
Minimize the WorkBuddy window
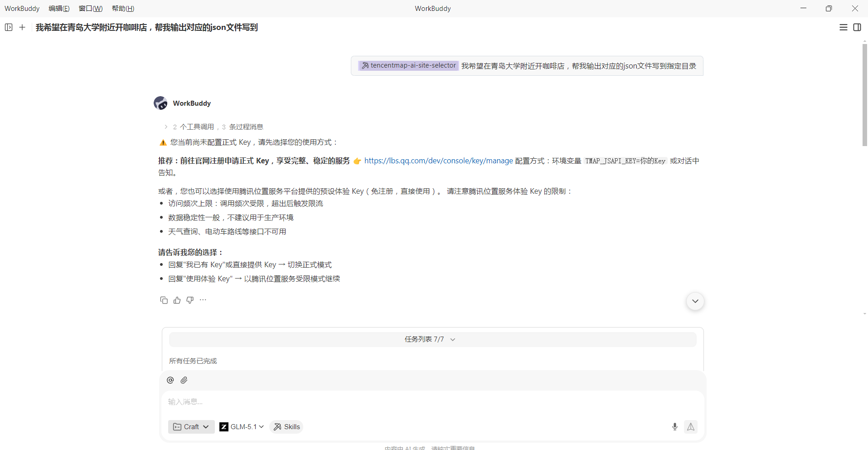pyautogui.click(x=803, y=8)
